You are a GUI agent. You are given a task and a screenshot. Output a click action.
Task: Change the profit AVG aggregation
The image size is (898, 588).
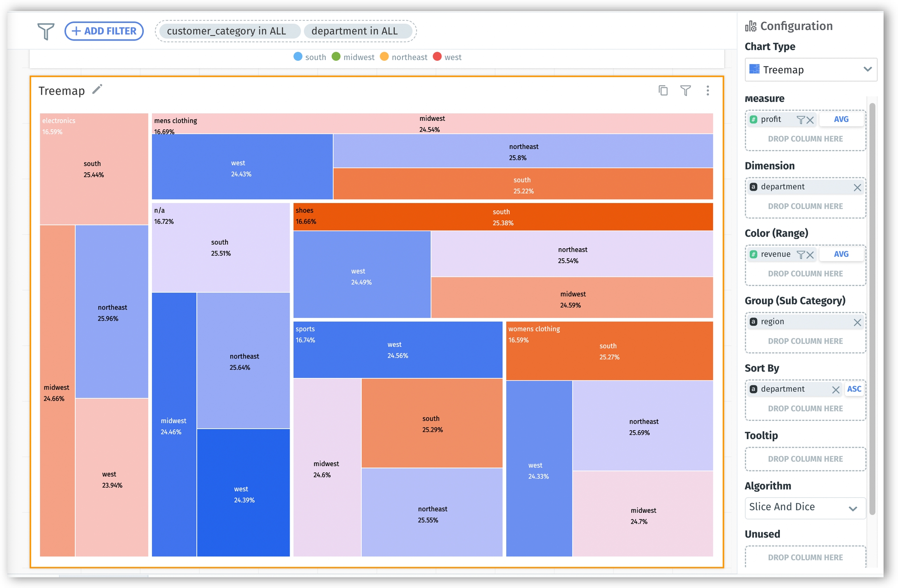841,119
